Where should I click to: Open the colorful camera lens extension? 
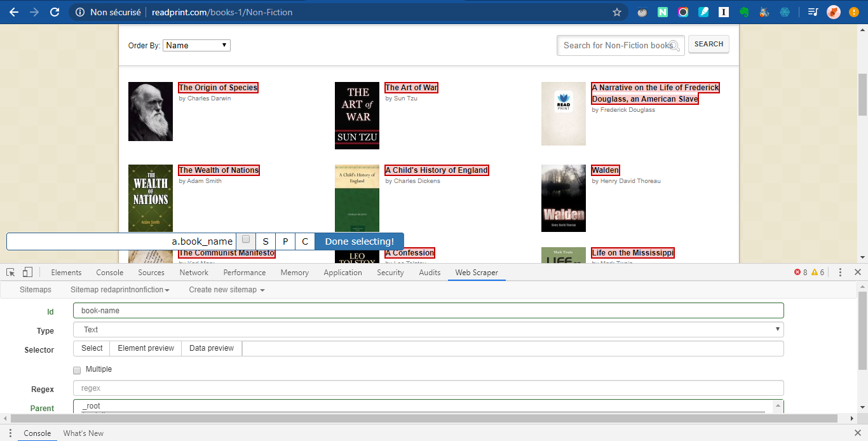pyautogui.click(x=683, y=12)
